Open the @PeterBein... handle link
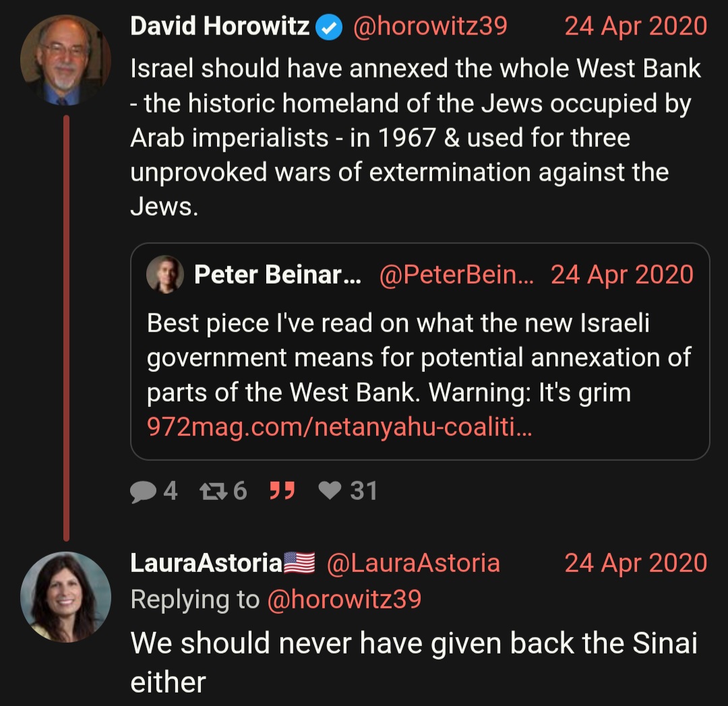 456,275
